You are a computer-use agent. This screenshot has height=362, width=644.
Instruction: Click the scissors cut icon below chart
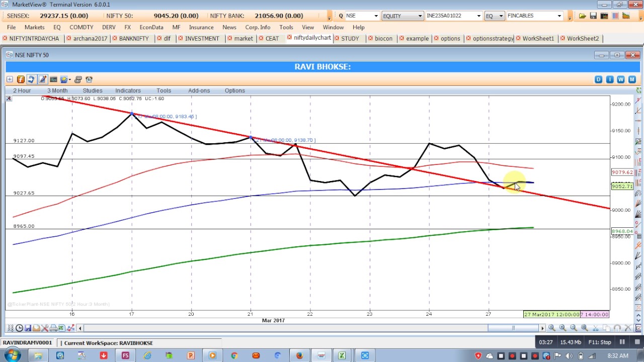click(595, 328)
